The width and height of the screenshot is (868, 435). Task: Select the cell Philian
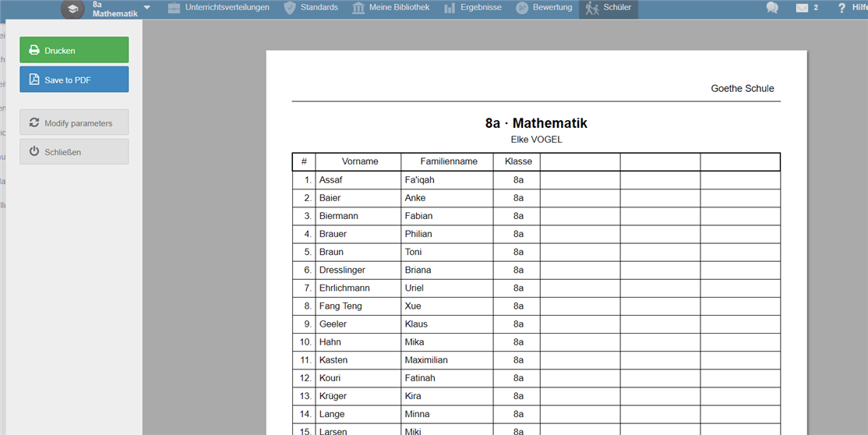tap(447, 234)
